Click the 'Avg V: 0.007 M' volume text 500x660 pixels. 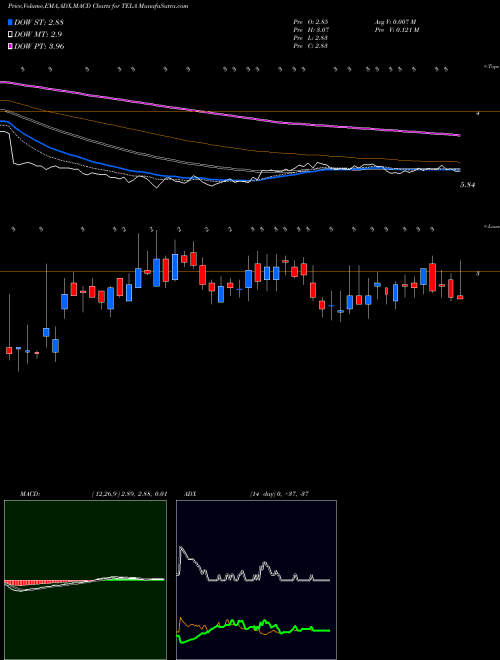coord(395,21)
